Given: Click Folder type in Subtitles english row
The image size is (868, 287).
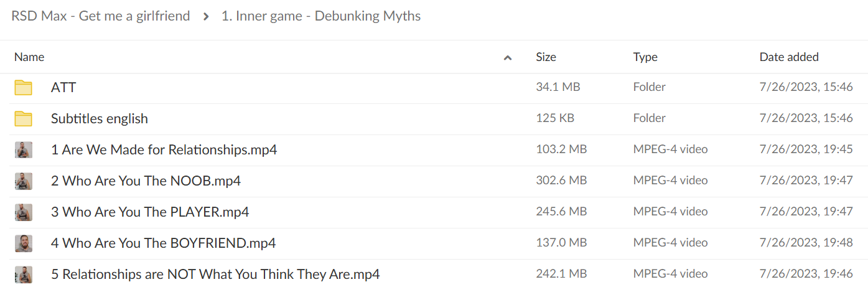Looking at the screenshot, I should (x=650, y=118).
